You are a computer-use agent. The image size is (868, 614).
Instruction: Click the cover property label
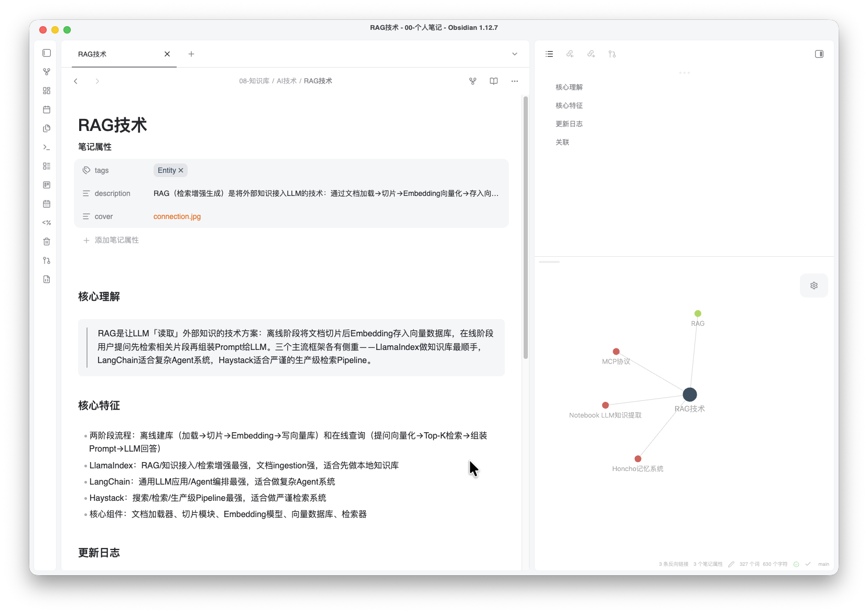click(x=104, y=216)
